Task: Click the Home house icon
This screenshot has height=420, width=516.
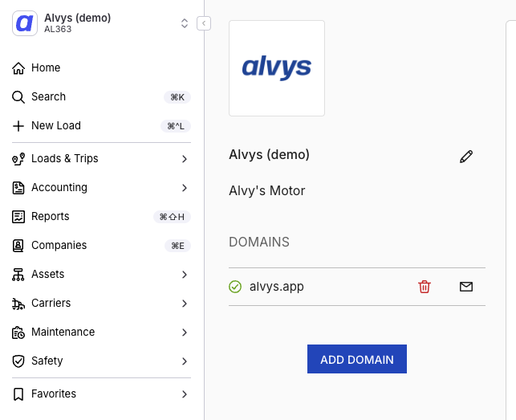Action: coord(18,68)
